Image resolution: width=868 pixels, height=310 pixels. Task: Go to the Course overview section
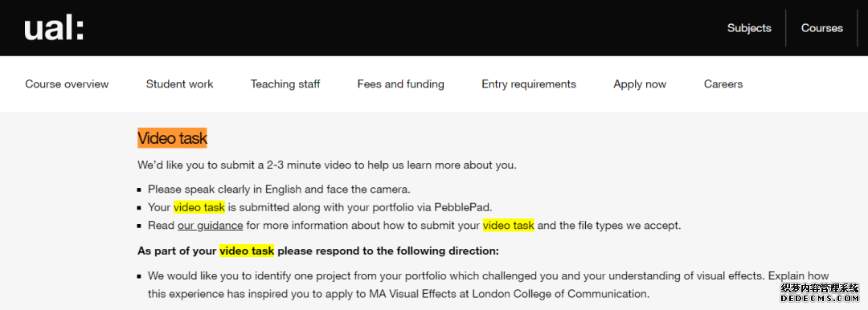point(67,84)
